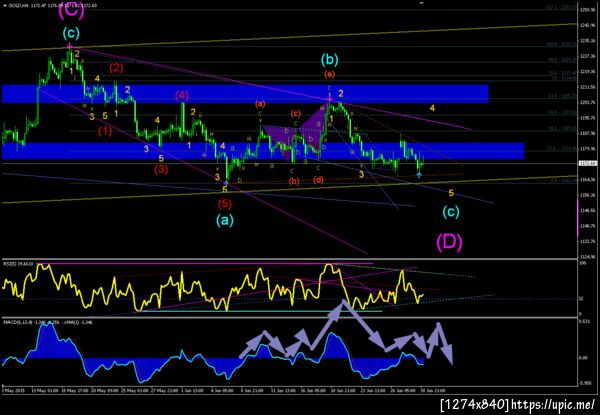
Task: Click the cyan (a) wave label
Action: tap(225, 220)
